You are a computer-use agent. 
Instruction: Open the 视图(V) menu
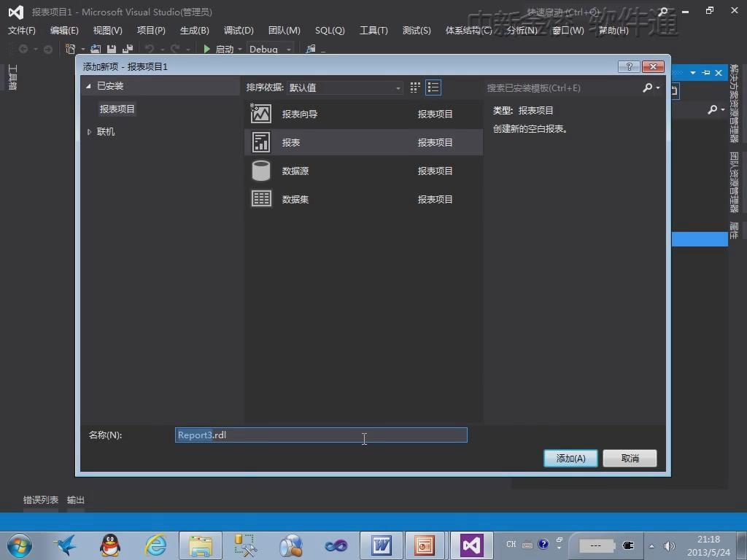[108, 31]
